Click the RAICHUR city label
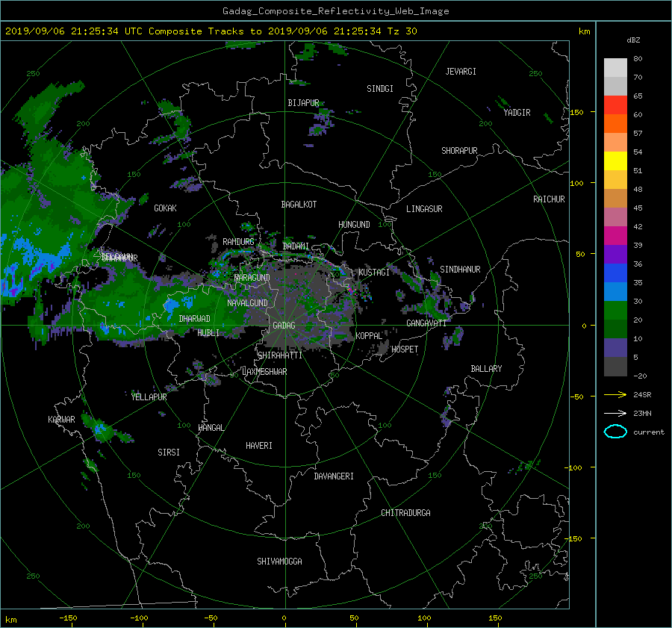Viewport: 672px width, 628px height. 549,199
